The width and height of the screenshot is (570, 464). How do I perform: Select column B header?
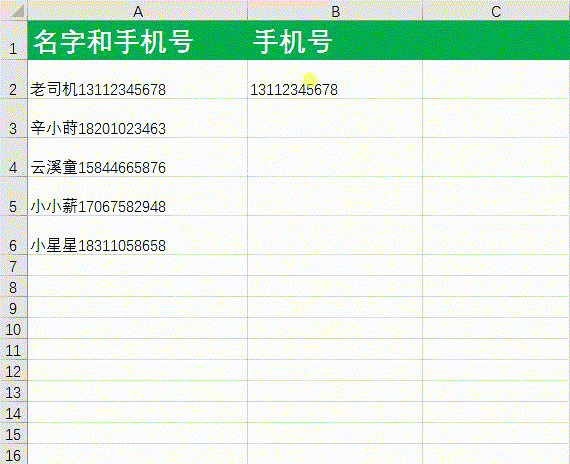(x=335, y=10)
